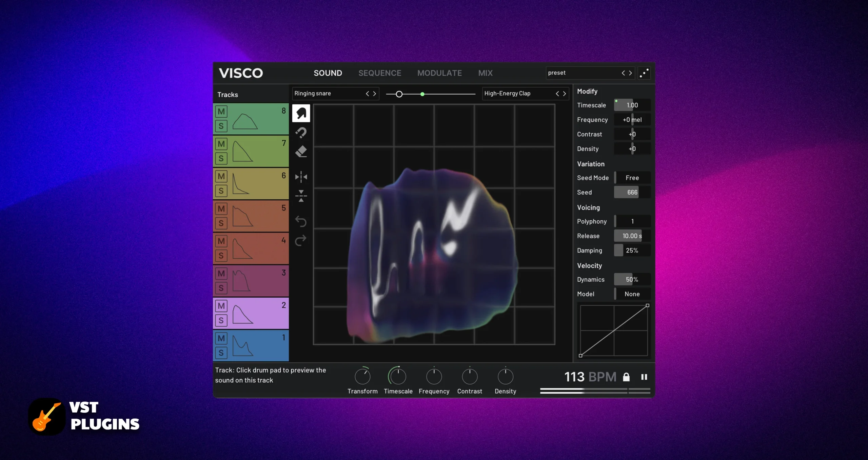Mute track 5
Image resolution: width=868 pixels, height=460 pixels.
coord(221,208)
